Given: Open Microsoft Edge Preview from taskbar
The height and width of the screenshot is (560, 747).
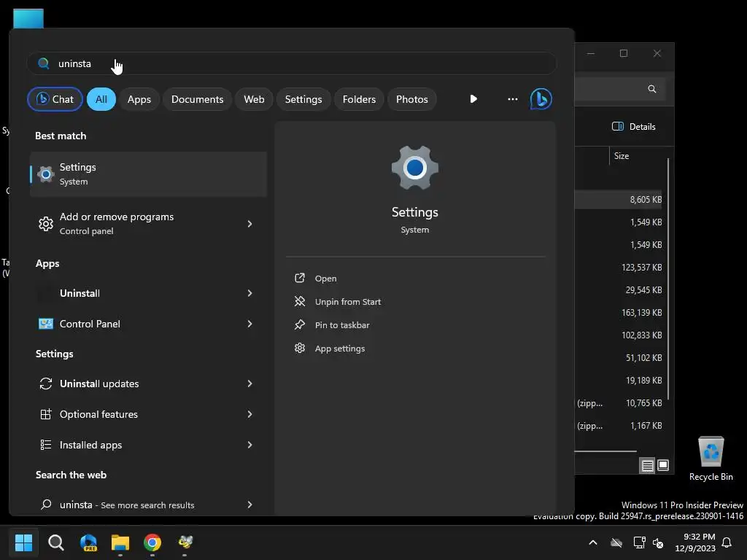Looking at the screenshot, I should [x=88, y=542].
